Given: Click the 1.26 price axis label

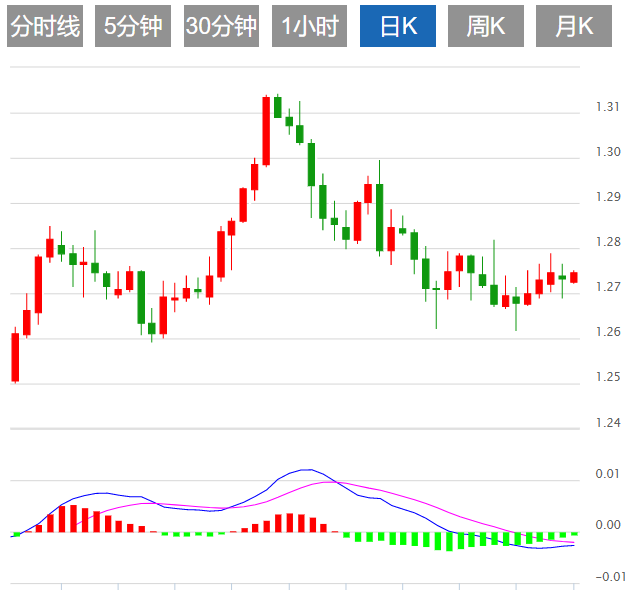Looking at the screenshot, I should coord(608,332).
